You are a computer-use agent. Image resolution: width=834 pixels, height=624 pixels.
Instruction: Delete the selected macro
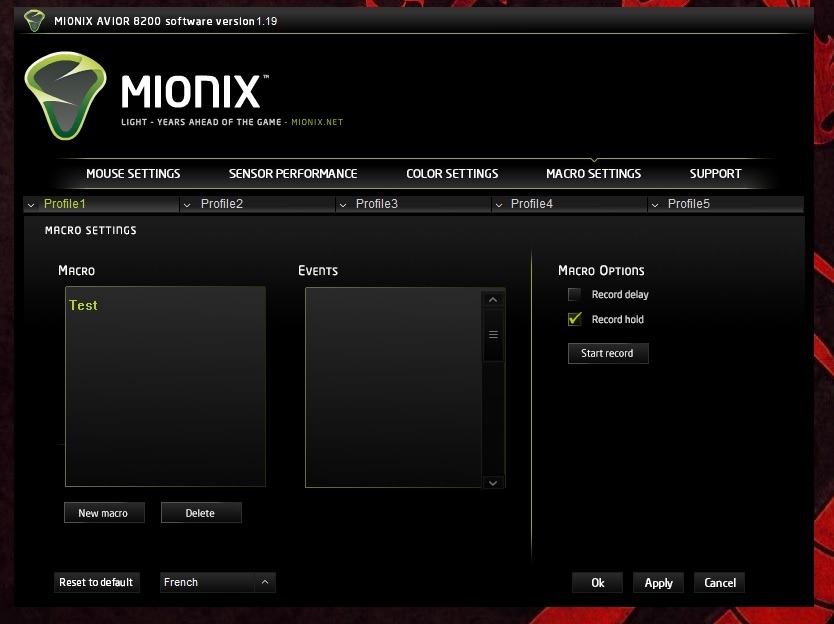201,513
